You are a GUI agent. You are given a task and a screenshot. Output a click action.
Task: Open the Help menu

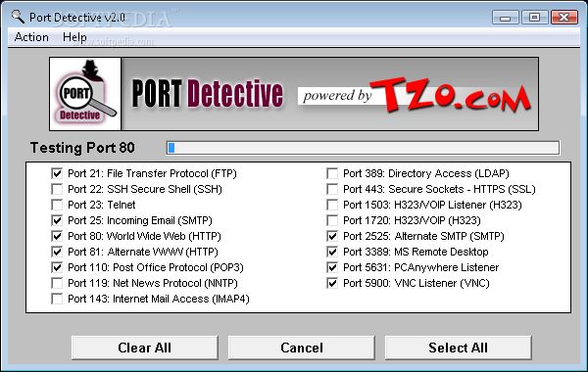click(74, 37)
